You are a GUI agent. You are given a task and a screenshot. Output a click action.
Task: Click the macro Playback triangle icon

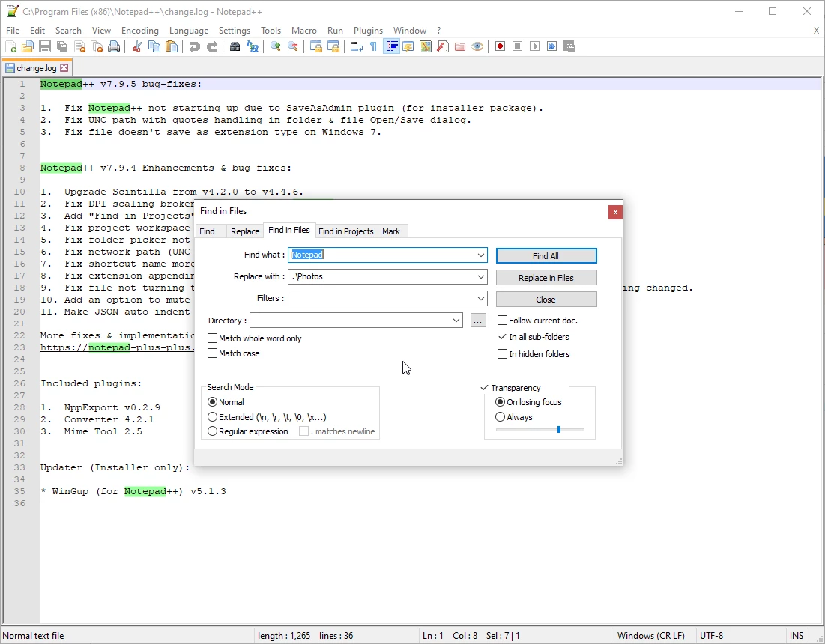point(534,46)
